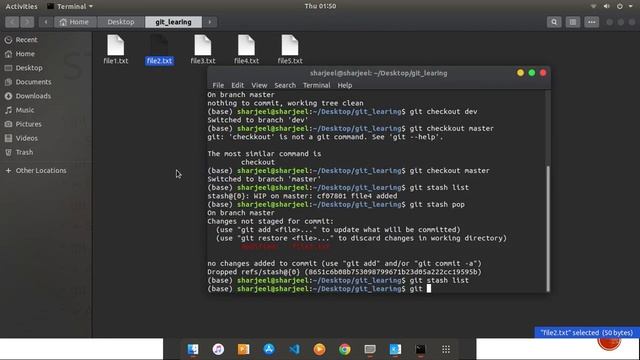
Task: Click the power icon in system tray
Action: [620, 6]
